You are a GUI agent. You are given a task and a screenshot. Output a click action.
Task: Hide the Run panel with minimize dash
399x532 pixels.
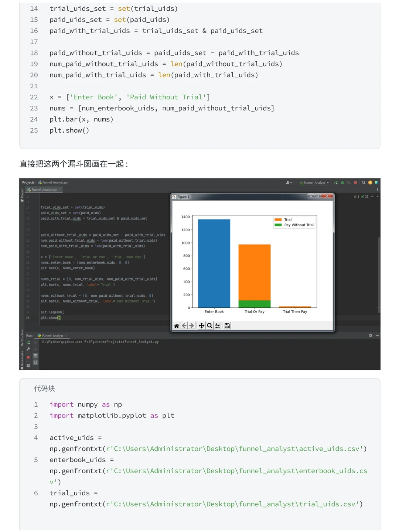pos(377,335)
